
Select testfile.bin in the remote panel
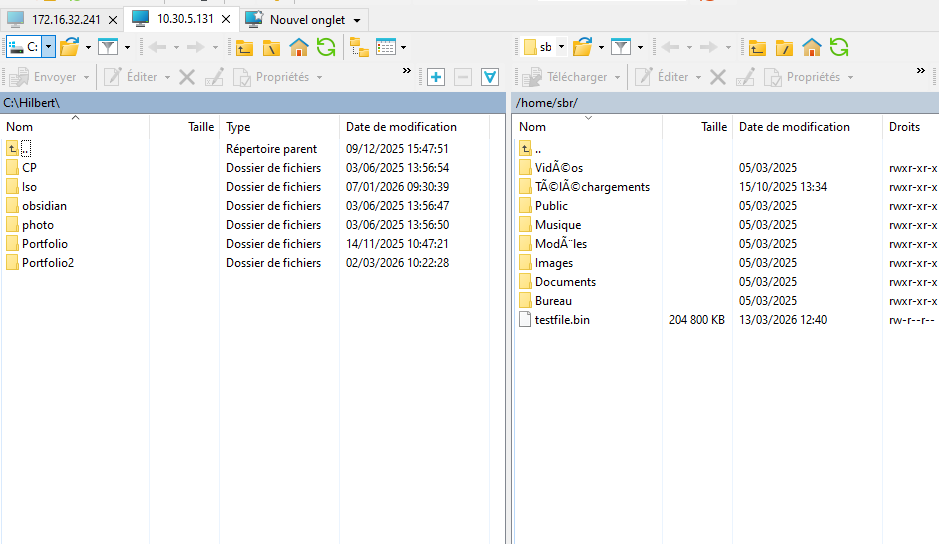click(562, 320)
